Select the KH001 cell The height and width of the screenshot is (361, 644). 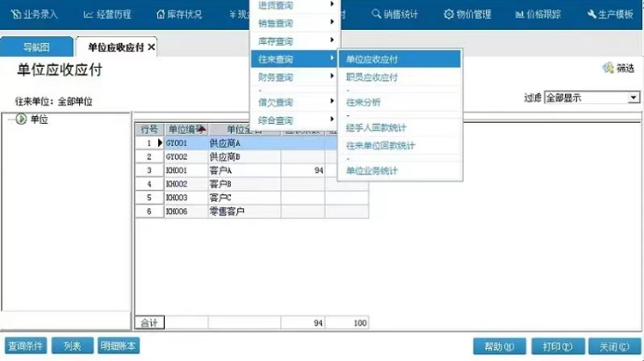pyautogui.click(x=186, y=170)
